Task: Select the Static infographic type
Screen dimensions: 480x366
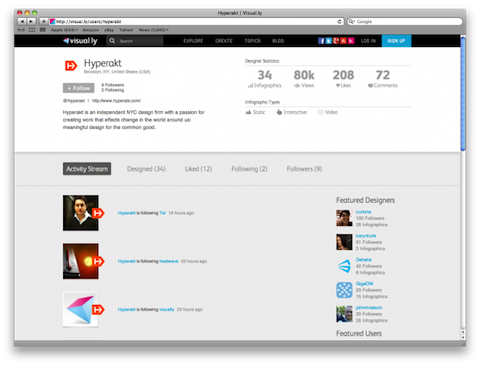Action: coord(255,112)
